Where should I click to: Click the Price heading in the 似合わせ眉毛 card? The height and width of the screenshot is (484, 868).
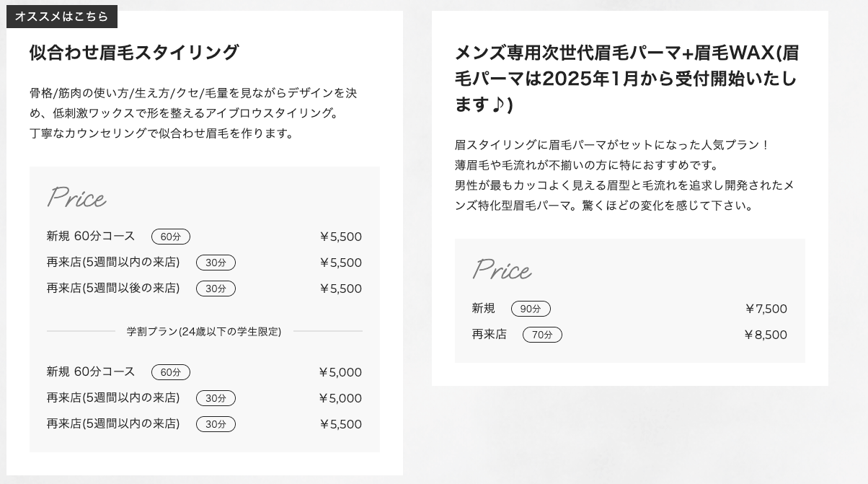pyautogui.click(x=77, y=198)
